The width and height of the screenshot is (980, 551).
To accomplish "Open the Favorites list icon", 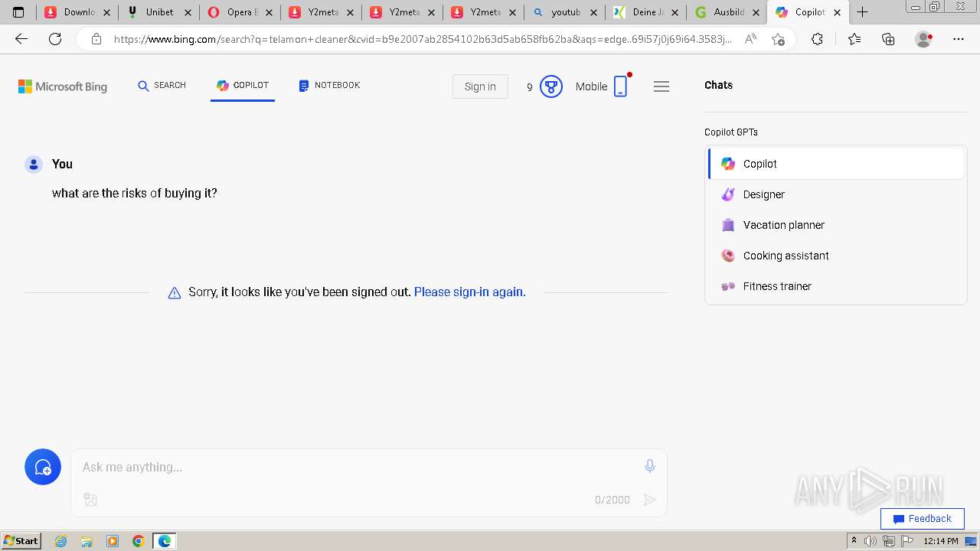I will tap(854, 39).
